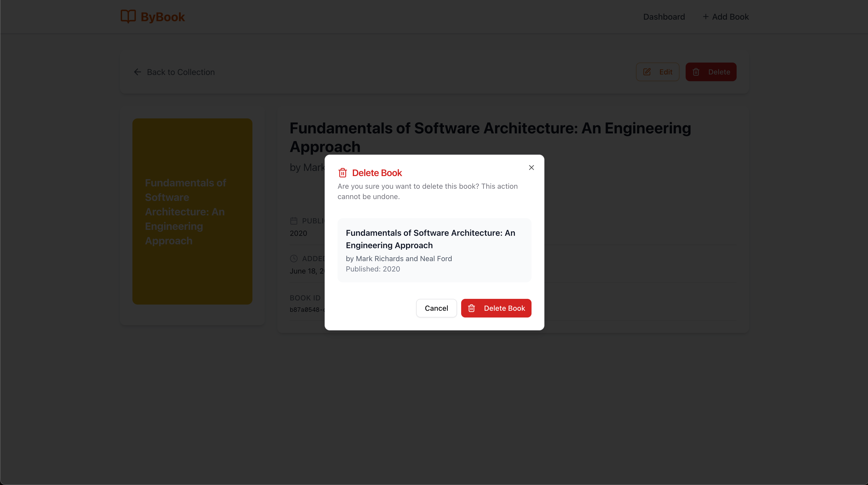Open the Dashboard page

(x=664, y=17)
